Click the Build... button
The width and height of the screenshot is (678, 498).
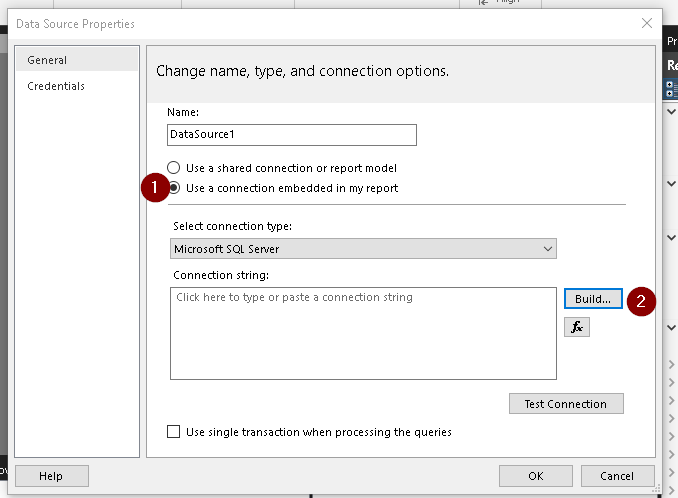click(593, 299)
